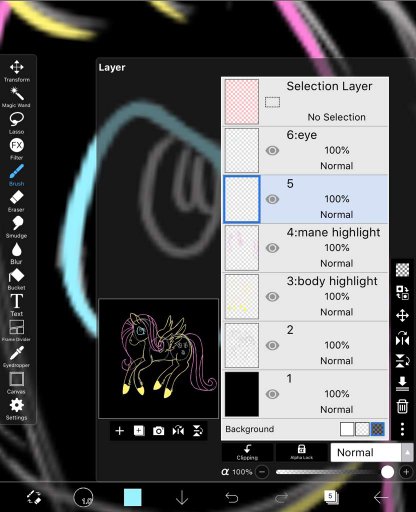Collapse tool panel with down arrow
This screenshot has width=416, height=512.
pyautogui.click(x=182, y=497)
